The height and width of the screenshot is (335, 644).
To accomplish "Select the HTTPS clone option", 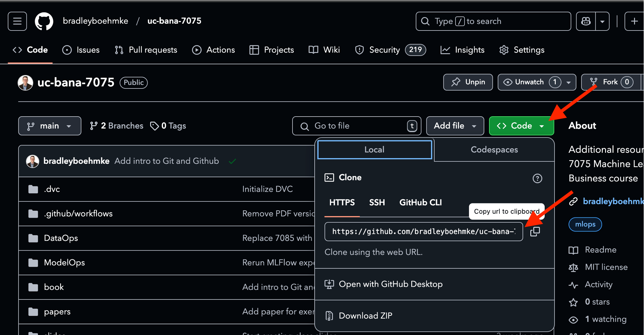I will point(342,203).
